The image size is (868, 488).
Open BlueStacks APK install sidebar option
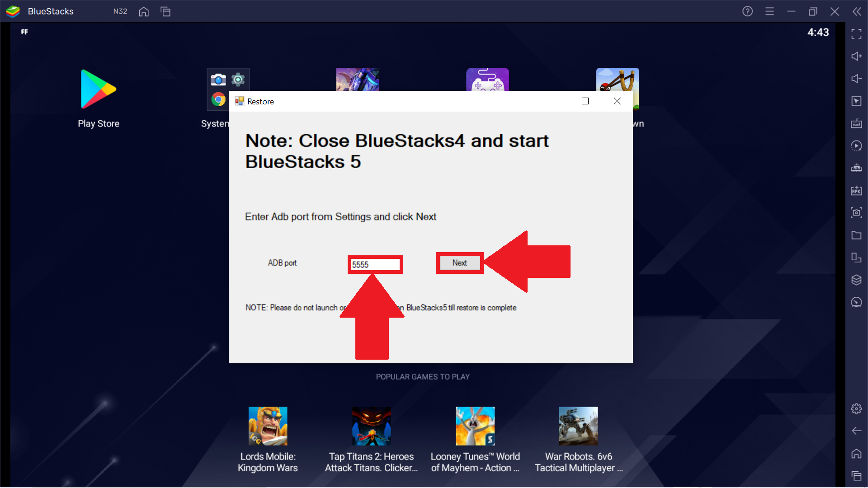coord(856,191)
